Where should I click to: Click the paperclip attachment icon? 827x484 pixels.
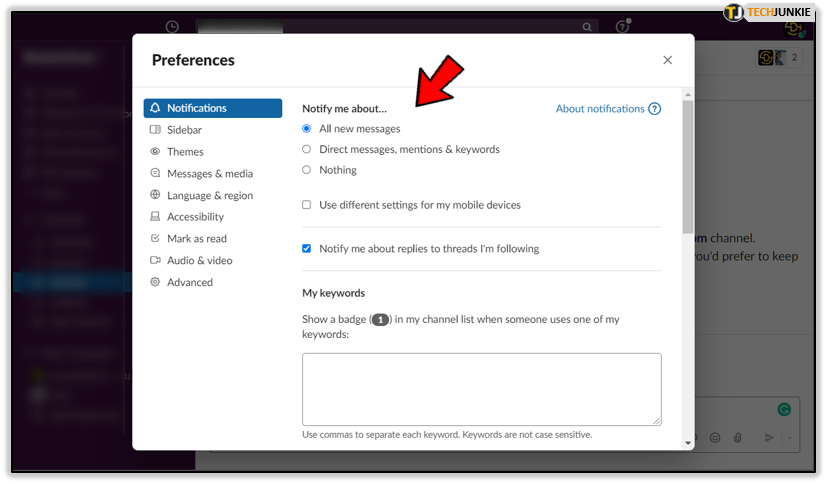(738, 438)
